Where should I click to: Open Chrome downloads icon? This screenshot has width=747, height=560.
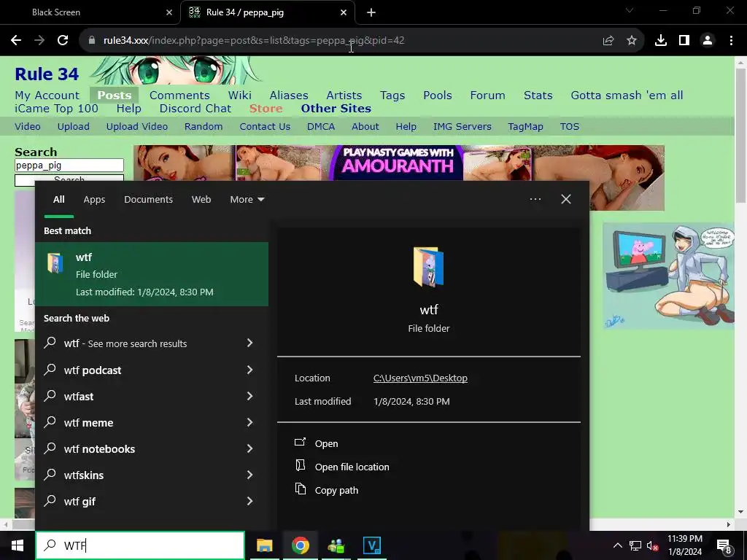(x=661, y=41)
